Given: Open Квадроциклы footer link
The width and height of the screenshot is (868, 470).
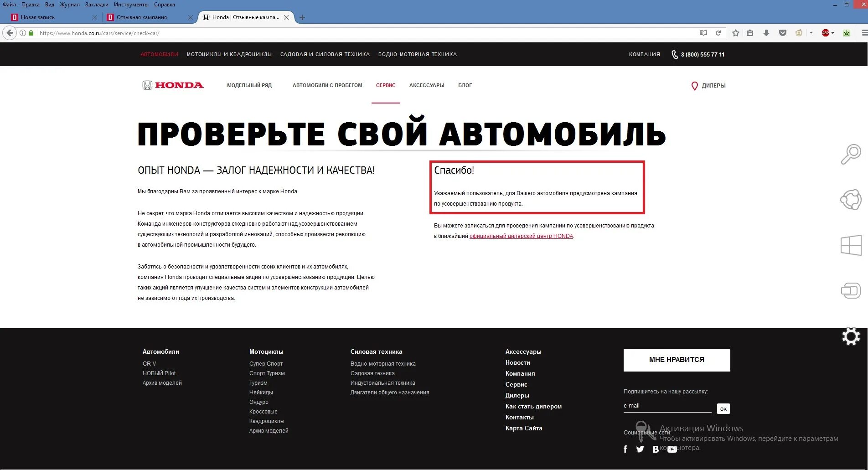Looking at the screenshot, I should [267, 421].
